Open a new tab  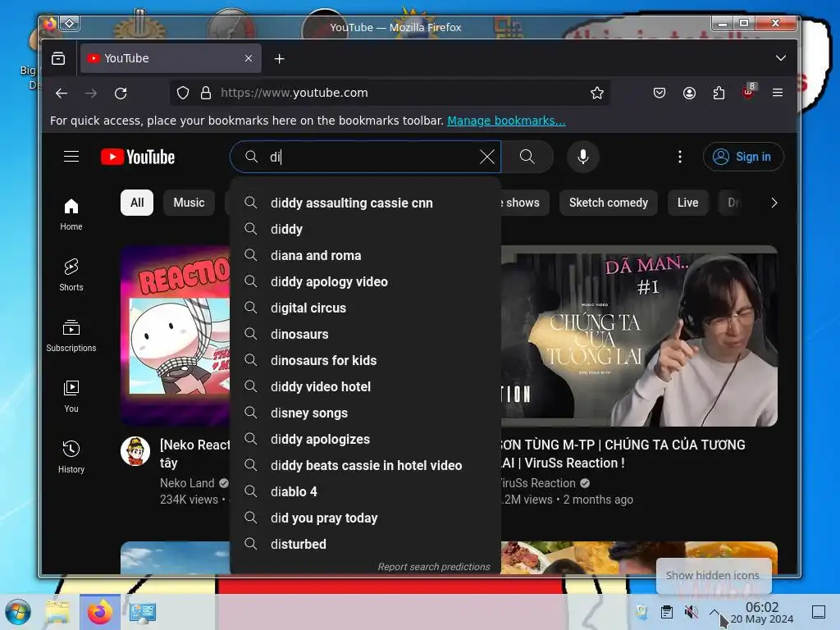point(279,58)
